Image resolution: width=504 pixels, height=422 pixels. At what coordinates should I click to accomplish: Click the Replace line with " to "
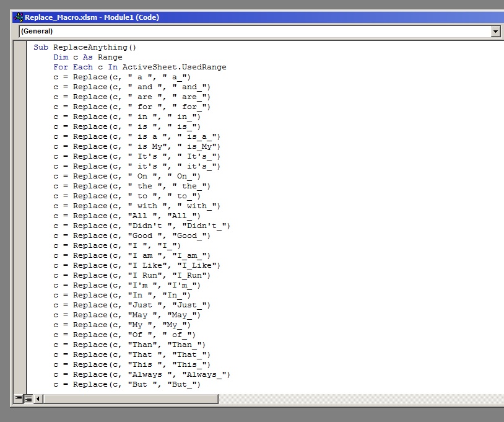click(x=127, y=196)
